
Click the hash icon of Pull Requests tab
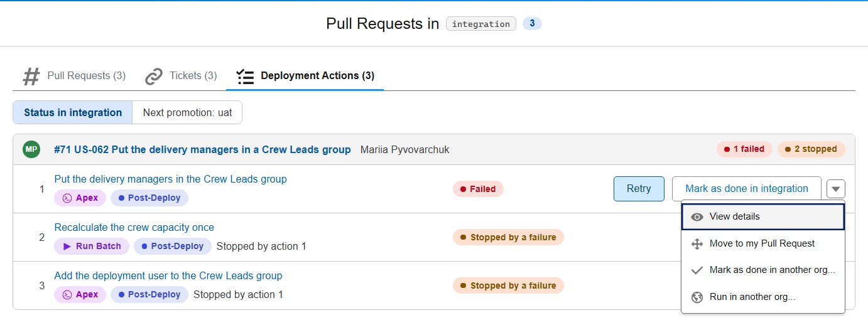[x=31, y=77]
